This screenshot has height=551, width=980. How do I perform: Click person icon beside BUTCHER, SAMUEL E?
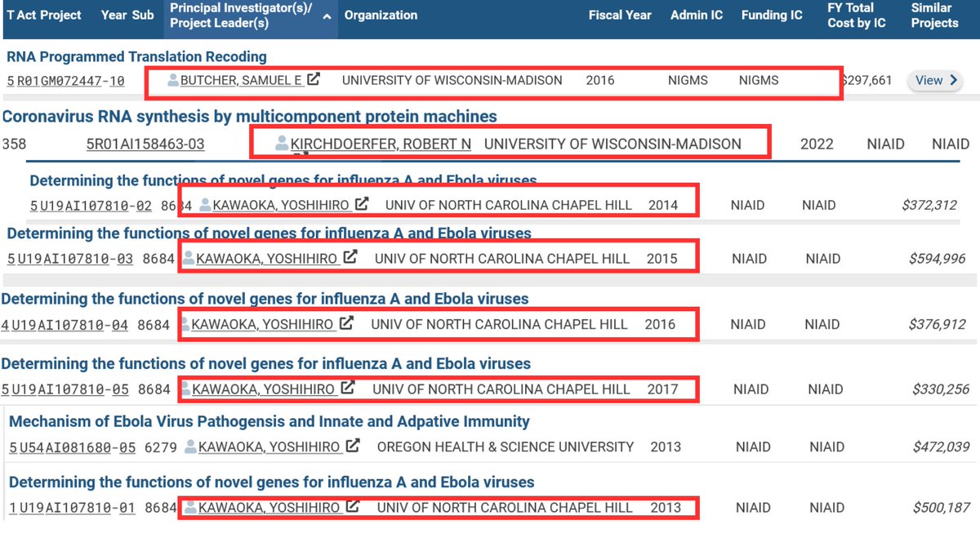pos(173,80)
